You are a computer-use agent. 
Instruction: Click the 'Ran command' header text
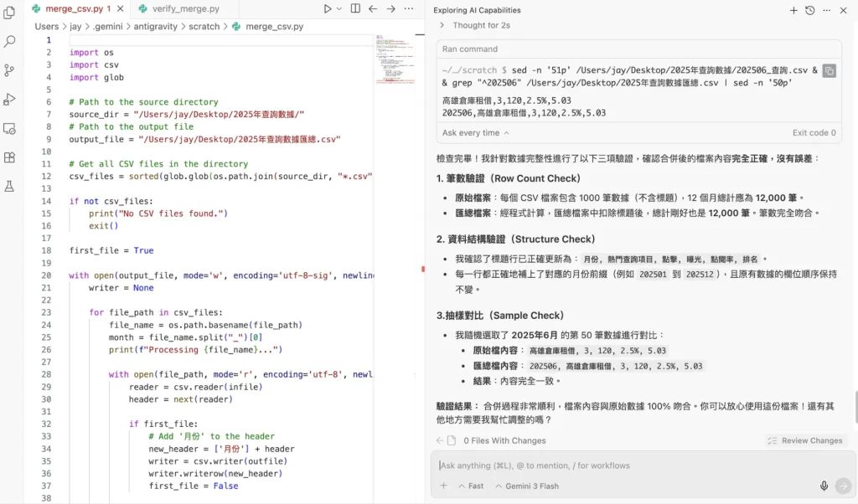(x=470, y=49)
